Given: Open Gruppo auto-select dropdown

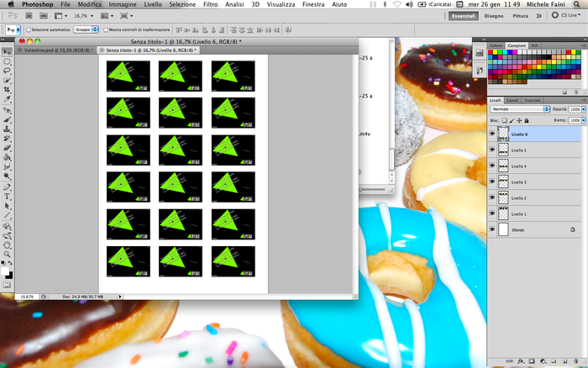Looking at the screenshot, I should 86,29.
